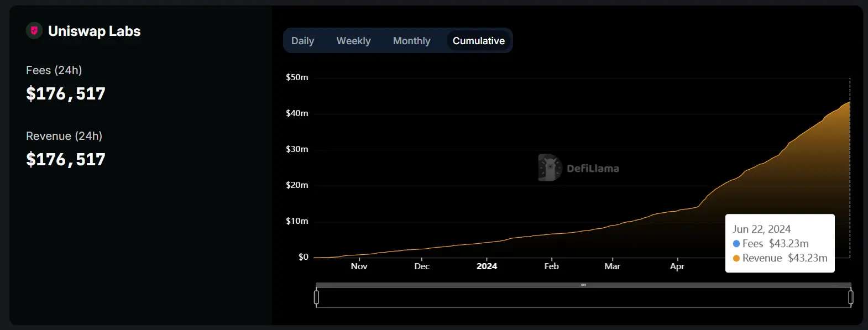
Task: Click the orange Revenue dot in tooltip
Action: pyautogui.click(x=736, y=258)
